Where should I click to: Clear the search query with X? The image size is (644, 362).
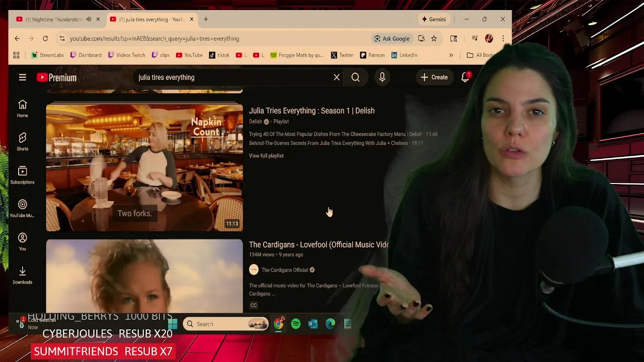[x=337, y=77]
